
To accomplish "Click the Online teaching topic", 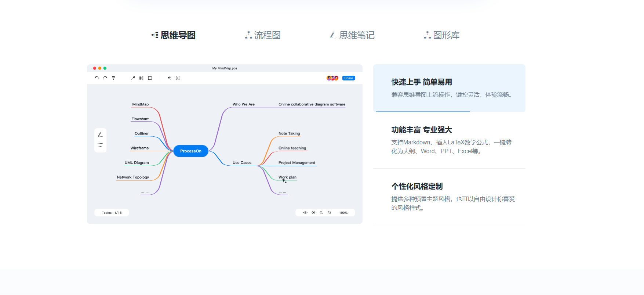I will coord(292,148).
